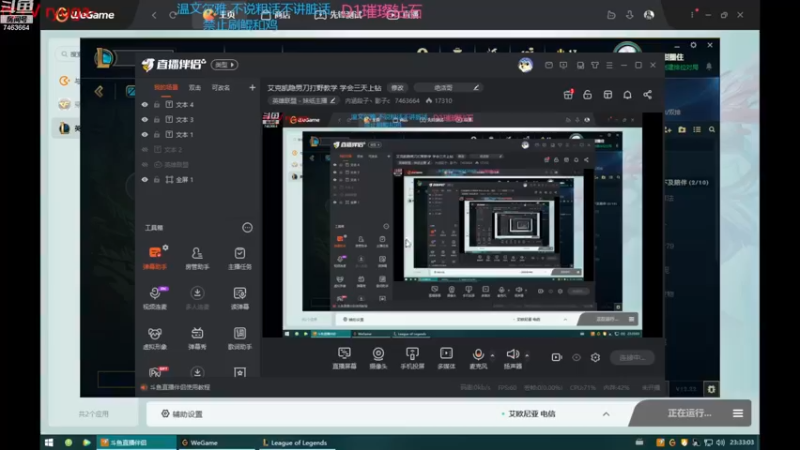
Task: Show the hidden 文本 2 layer
Action: pos(144,149)
